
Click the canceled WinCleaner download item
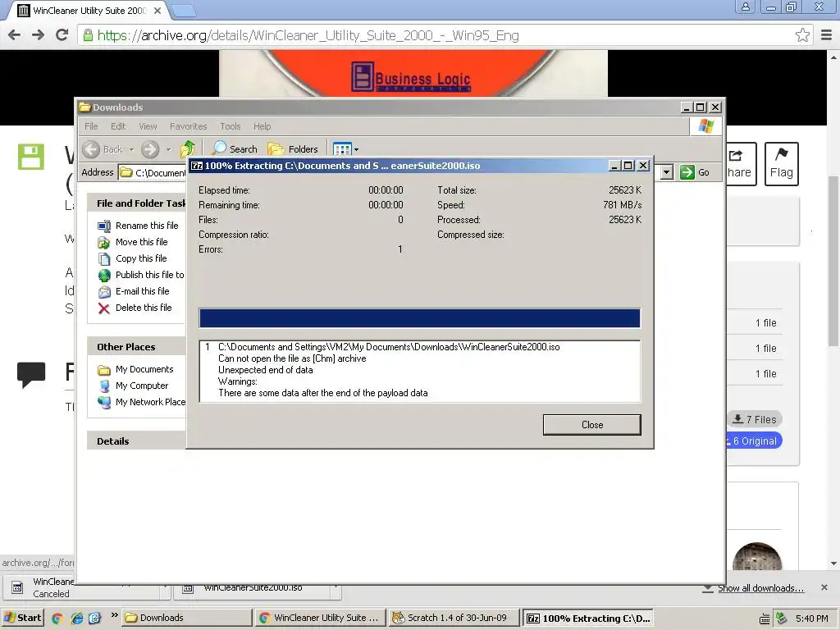85,587
